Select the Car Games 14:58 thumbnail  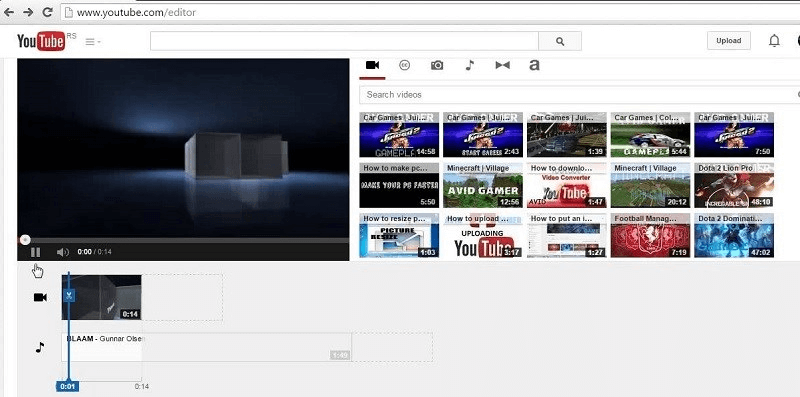[399, 135]
